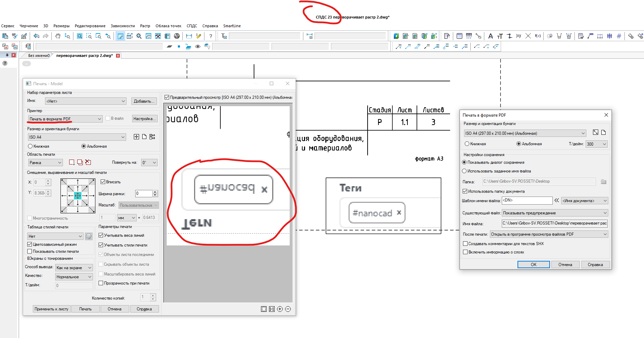Click the ruler measure icon
The height and width of the screenshot is (338, 644).
(199, 36)
